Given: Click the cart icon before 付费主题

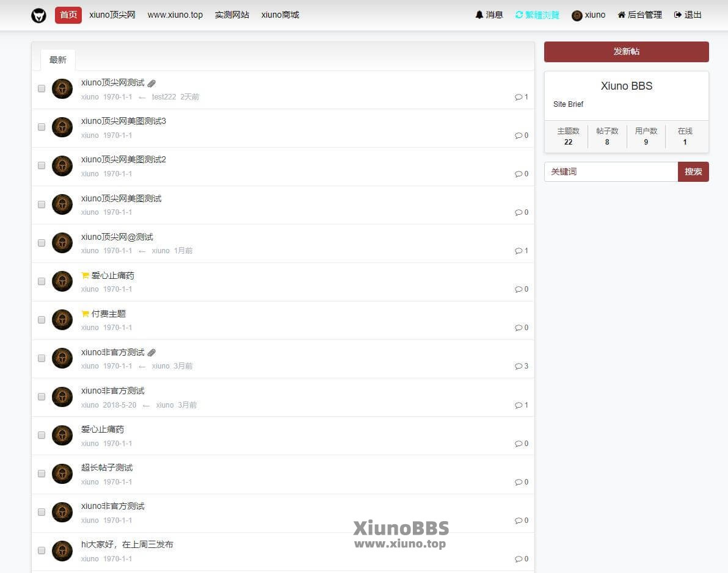Looking at the screenshot, I should click(x=85, y=314).
